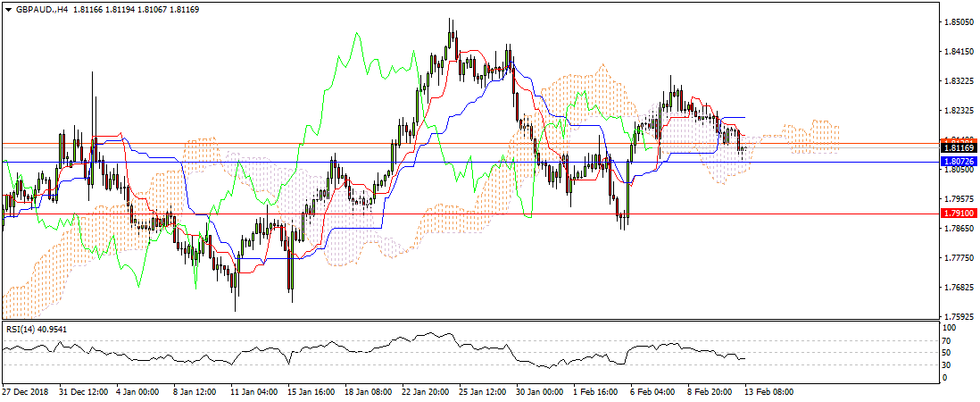Click the triangle arrow before GBPAUD title
This screenshot has width=980, height=402.
(8, 7)
